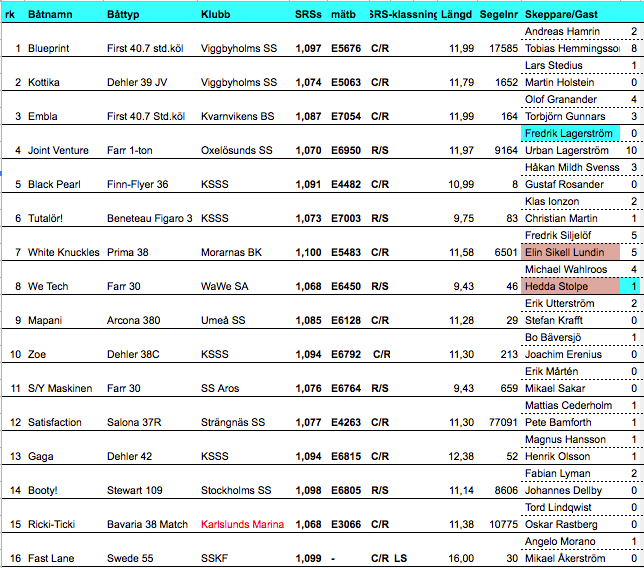Click the Blueprint boat name cell
This screenshot has height=568, width=644.
point(50,48)
